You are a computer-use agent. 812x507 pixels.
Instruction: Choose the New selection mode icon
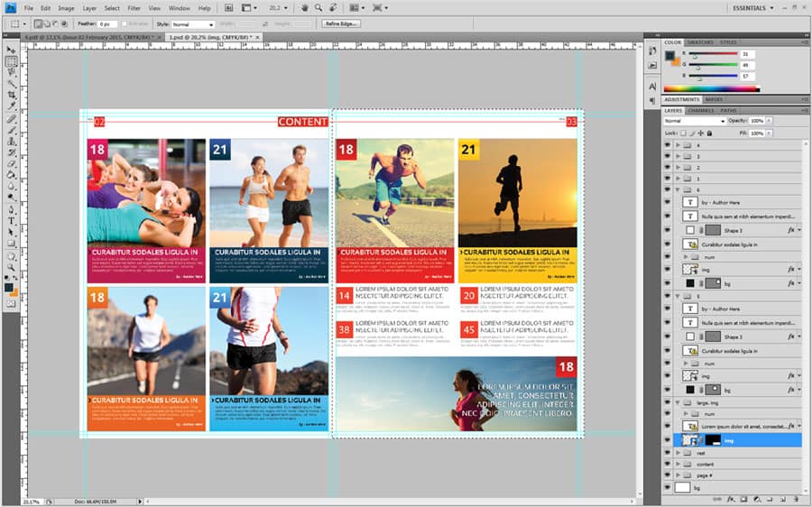(38, 23)
